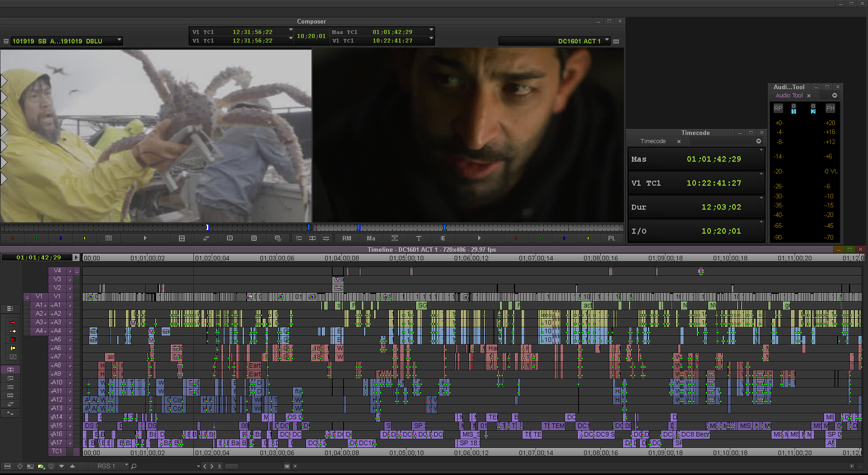
Task: Click the Gang icon under source monitor
Action: click(278, 238)
